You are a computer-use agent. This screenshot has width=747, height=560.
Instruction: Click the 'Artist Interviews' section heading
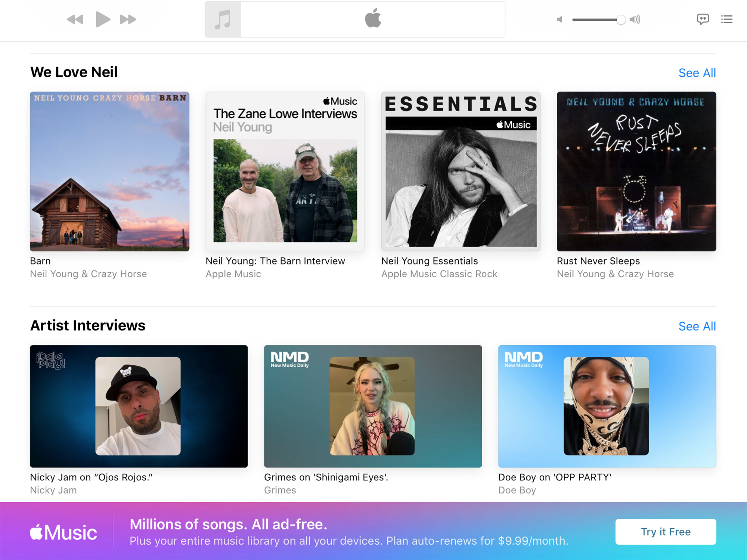coord(88,325)
